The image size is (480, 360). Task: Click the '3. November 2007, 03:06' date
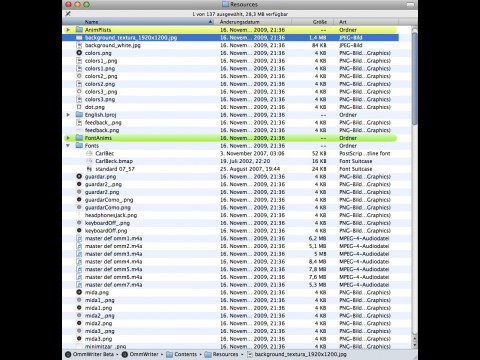tap(252, 153)
